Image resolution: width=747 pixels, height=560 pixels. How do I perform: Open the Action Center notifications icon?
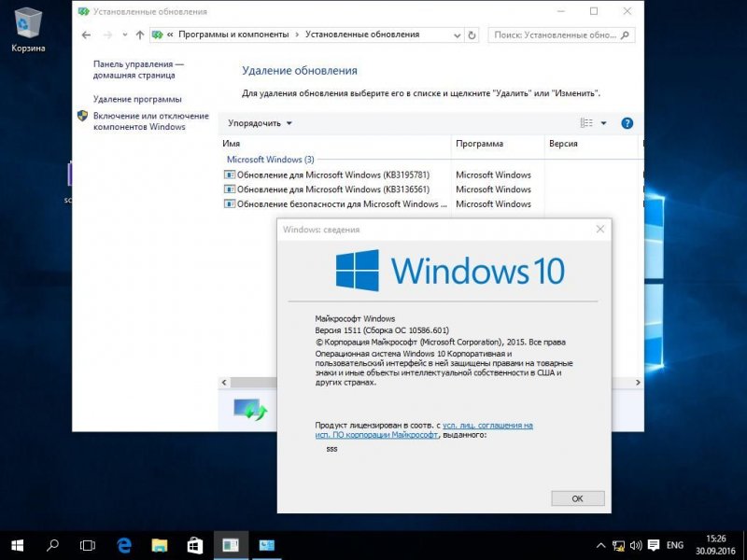pos(654,545)
